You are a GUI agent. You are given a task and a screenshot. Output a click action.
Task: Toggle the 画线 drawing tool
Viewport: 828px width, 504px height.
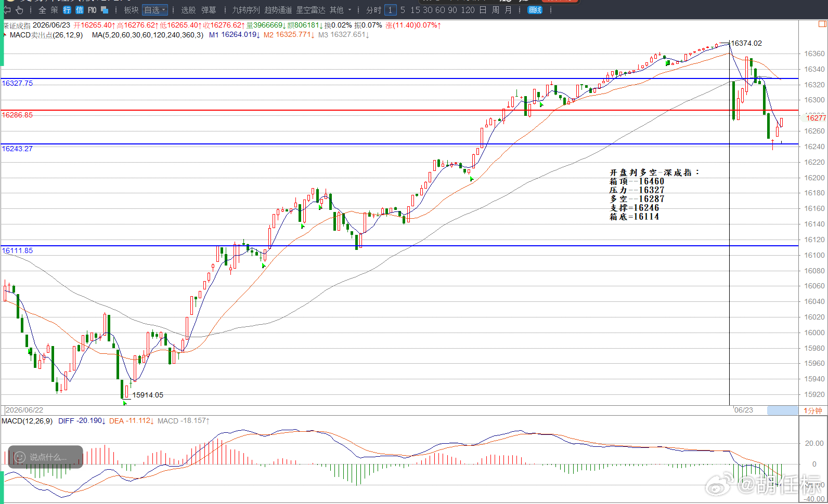pos(535,10)
